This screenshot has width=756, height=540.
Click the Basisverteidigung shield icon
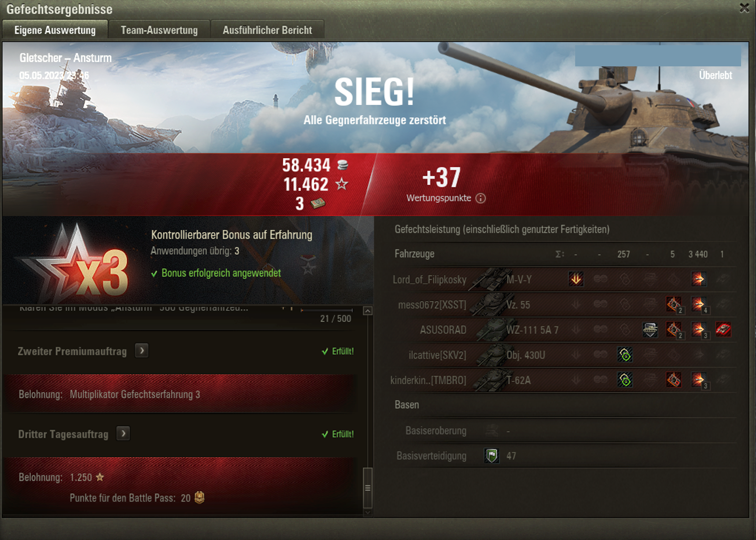pyautogui.click(x=491, y=455)
